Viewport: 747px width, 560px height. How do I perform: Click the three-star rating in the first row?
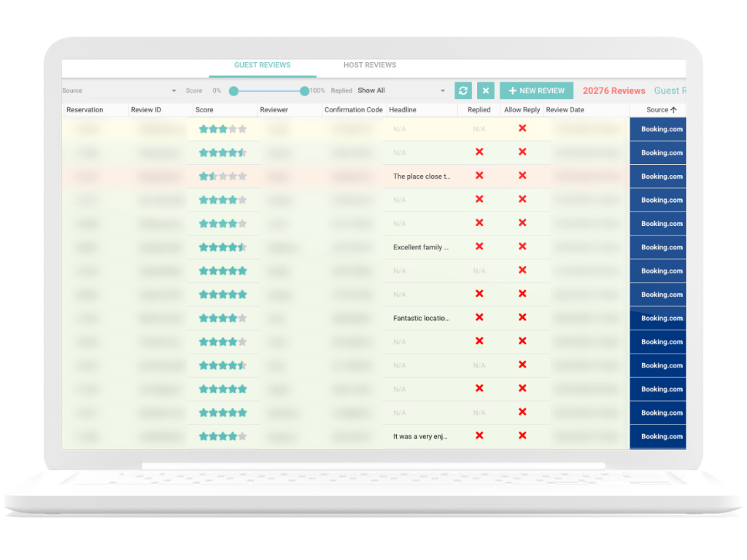(222, 129)
